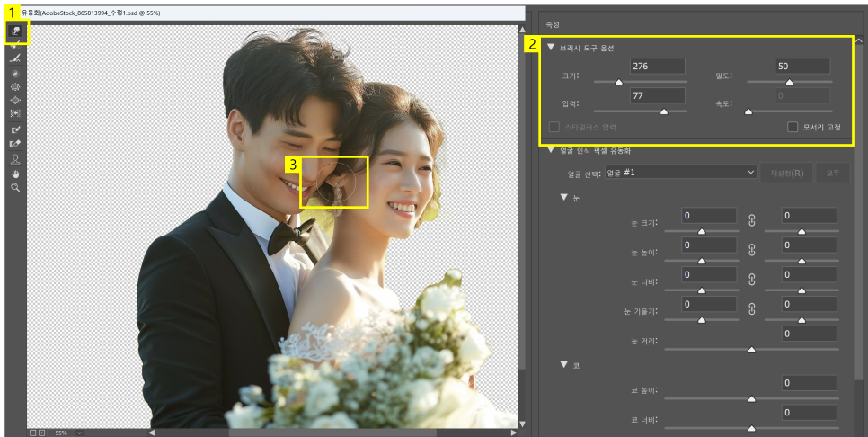Adjust the 밀도 density slider
The height and width of the screenshot is (437, 868).
point(790,82)
